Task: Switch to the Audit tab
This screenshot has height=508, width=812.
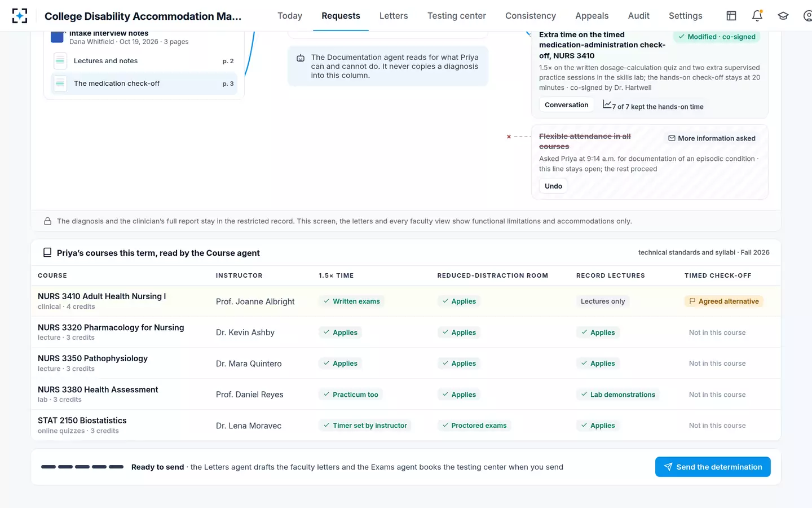Action: [x=639, y=16]
